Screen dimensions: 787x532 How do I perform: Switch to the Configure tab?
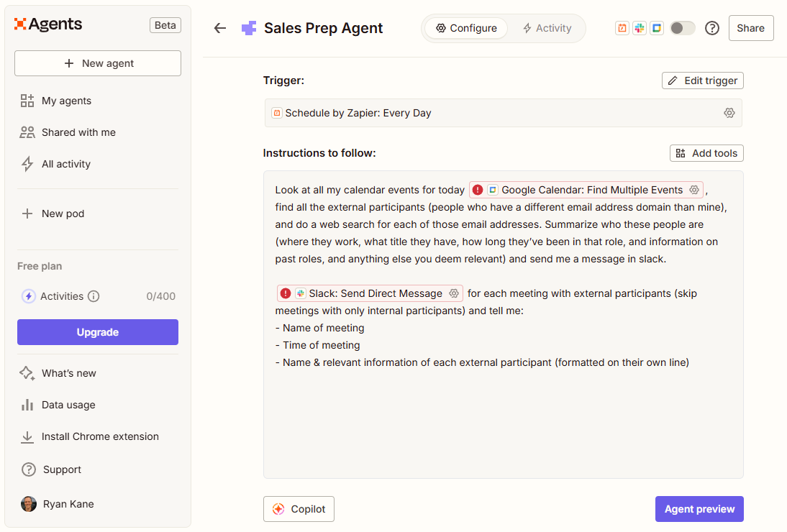tap(466, 28)
